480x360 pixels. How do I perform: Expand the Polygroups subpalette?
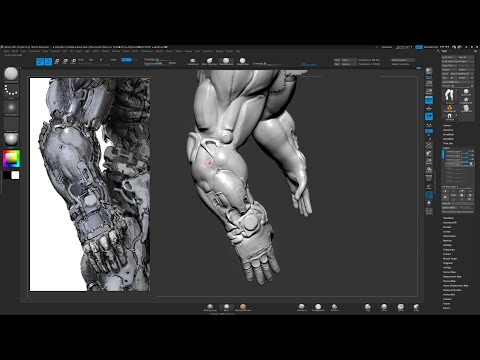(x=449, y=250)
